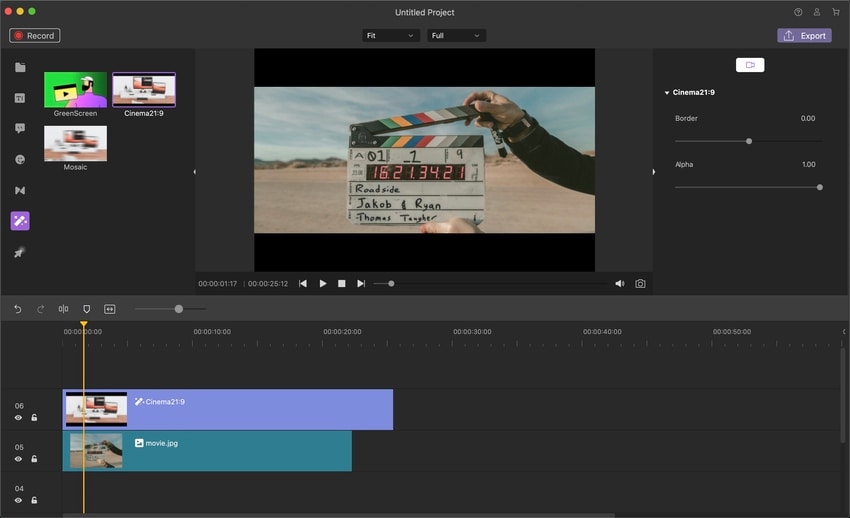
Task: Hide track 04 with eye icon
Action: pos(18,500)
